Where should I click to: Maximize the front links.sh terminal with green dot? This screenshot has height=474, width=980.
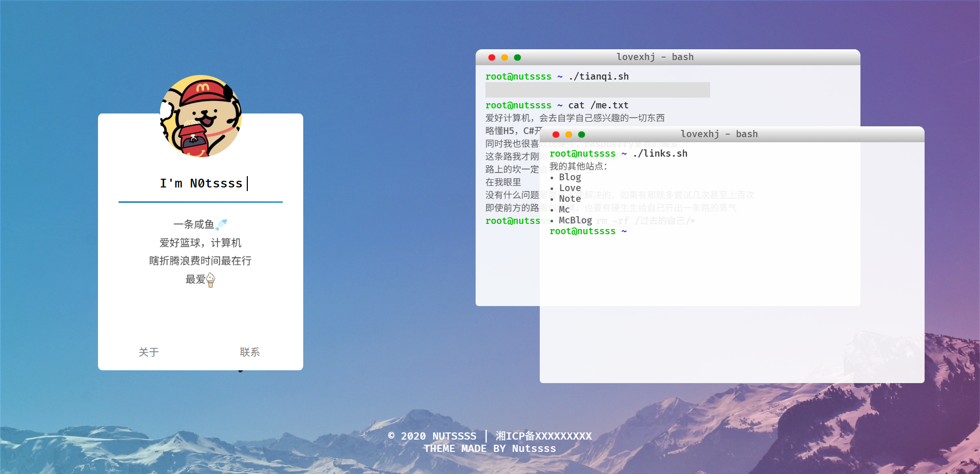pos(581,135)
